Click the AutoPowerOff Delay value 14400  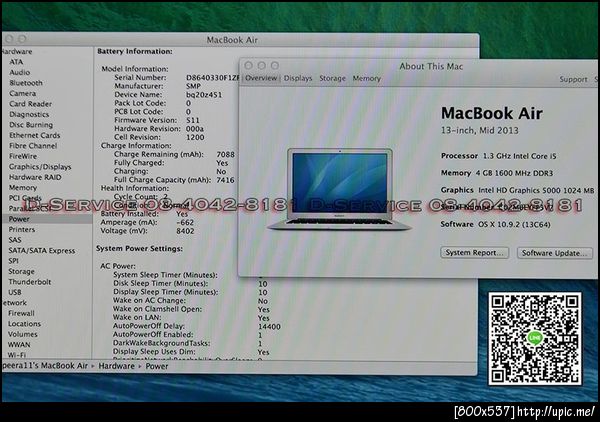point(269,327)
